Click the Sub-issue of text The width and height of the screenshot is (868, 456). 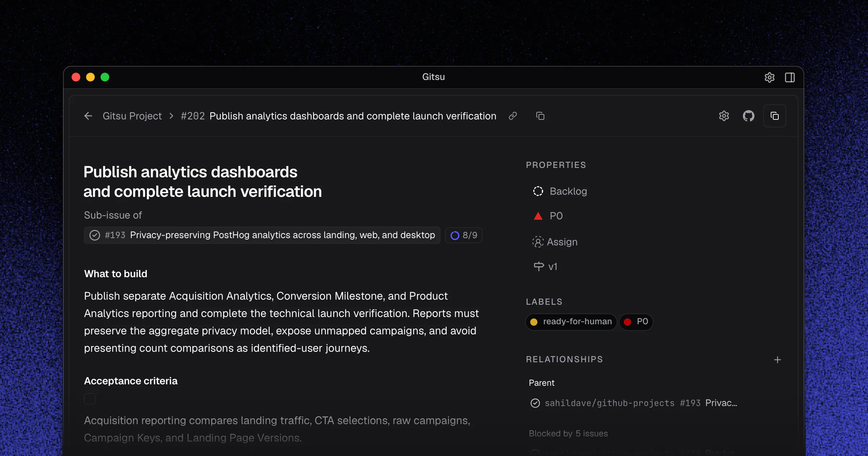pos(113,215)
